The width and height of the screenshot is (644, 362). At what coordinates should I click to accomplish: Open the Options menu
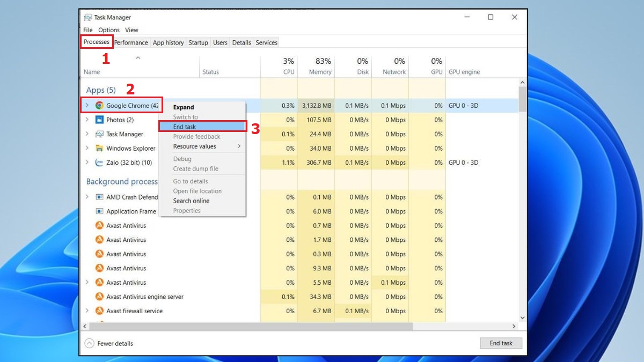pyautogui.click(x=109, y=30)
